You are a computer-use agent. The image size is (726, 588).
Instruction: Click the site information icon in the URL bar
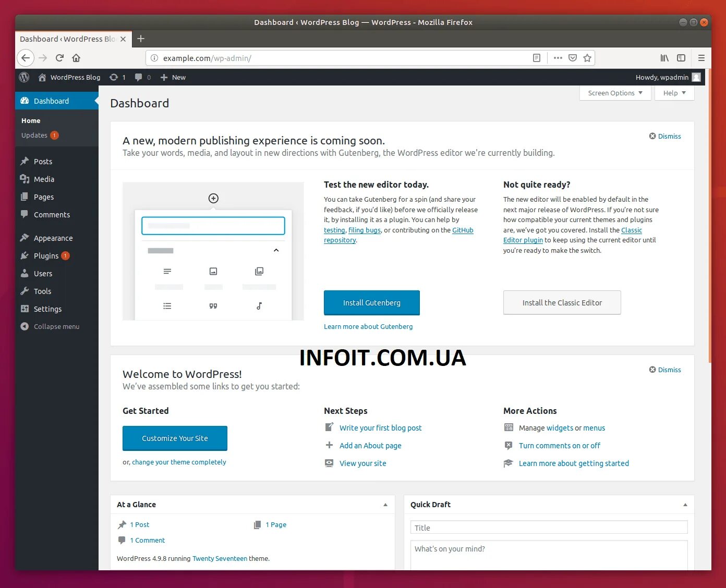point(154,58)
